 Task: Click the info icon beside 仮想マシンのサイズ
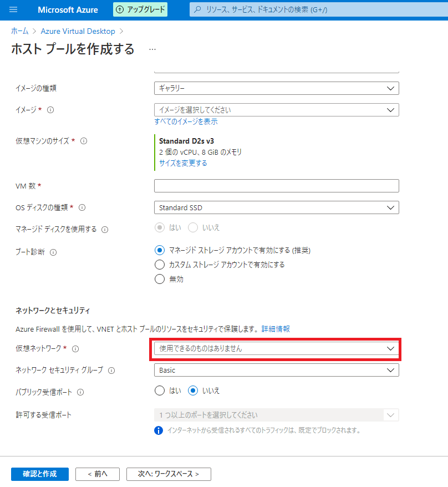[84, 141]
